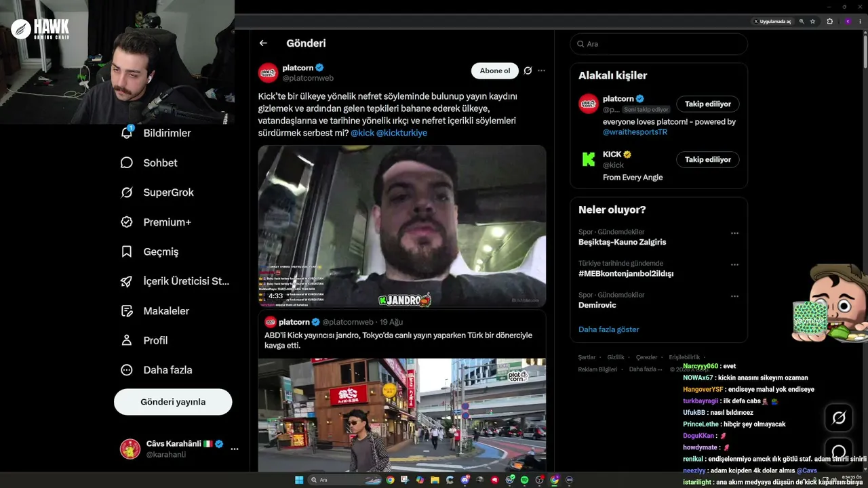Open the purple Chrome profile avatar
Screen dimensions: 868x488
click(x=848, y=22)
